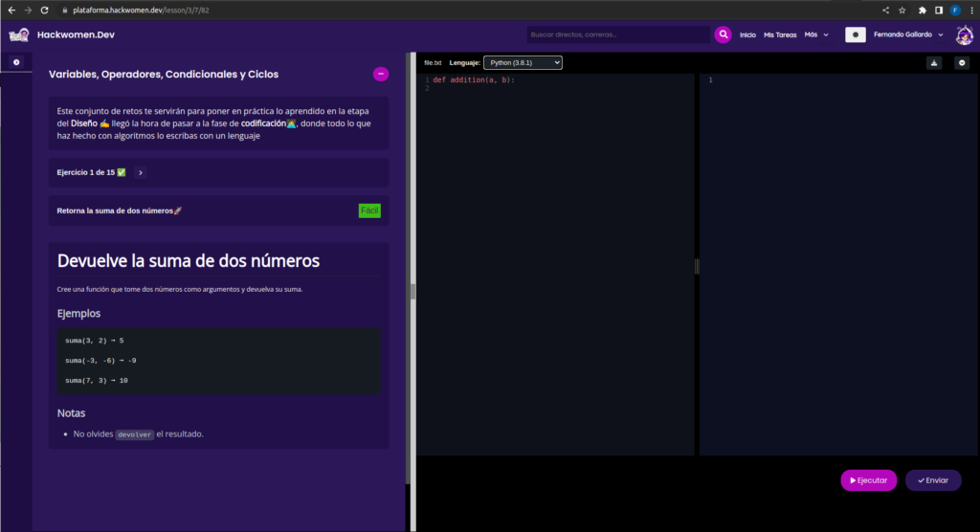Open the Fernando Gallardo account dropdown
The width and height of the screenshot is (980, 532).
907,34
